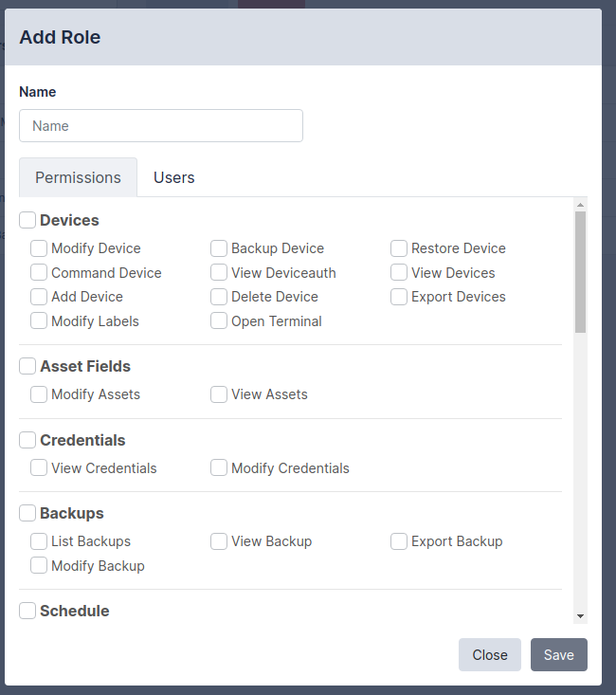Enable Restore Device permission

point(399,248)
